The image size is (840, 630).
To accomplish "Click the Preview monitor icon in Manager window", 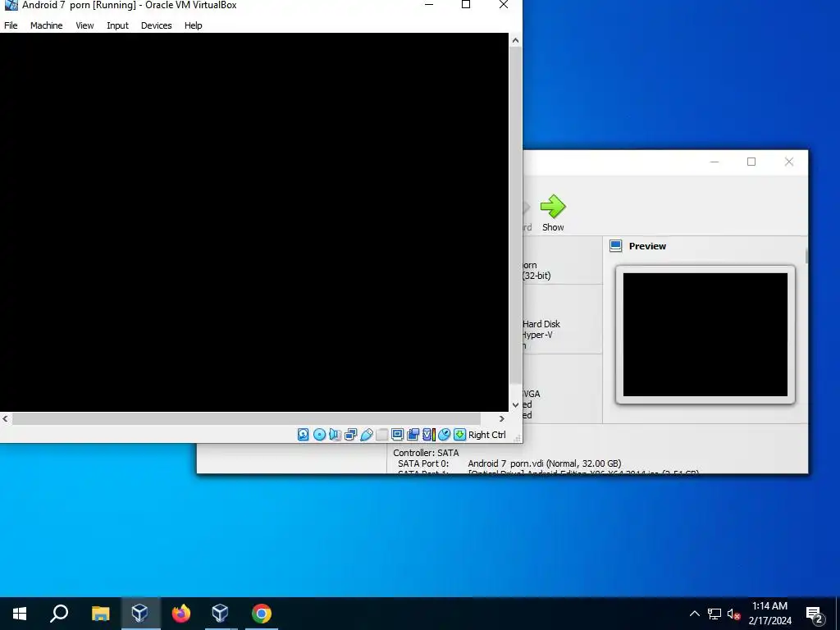I will [615, 246].
